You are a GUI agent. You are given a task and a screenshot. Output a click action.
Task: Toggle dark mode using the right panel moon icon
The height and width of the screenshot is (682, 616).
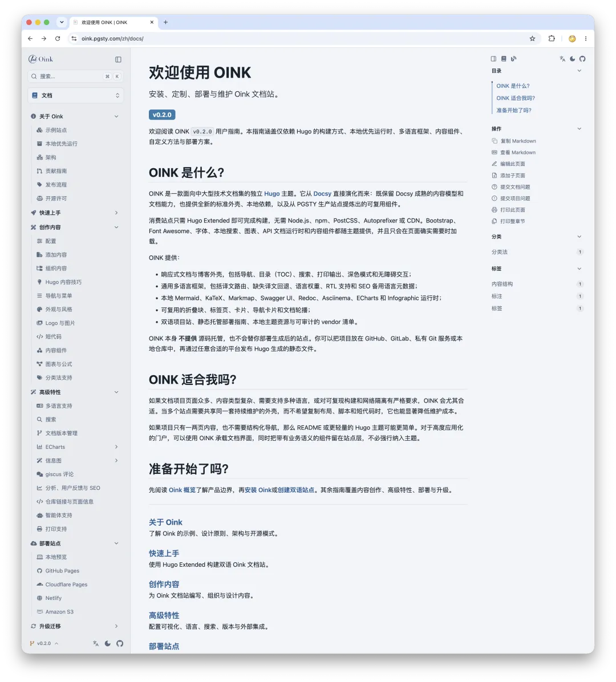click(572, 59)
